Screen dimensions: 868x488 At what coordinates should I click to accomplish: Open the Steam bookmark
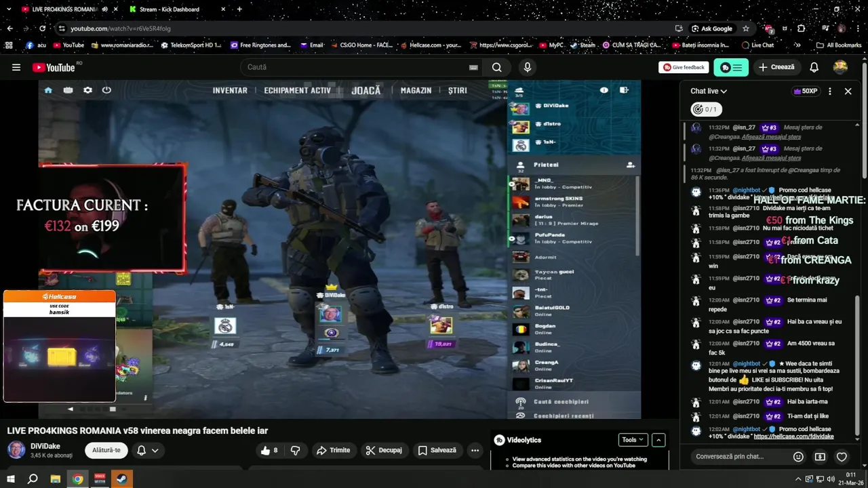point(583,45)
